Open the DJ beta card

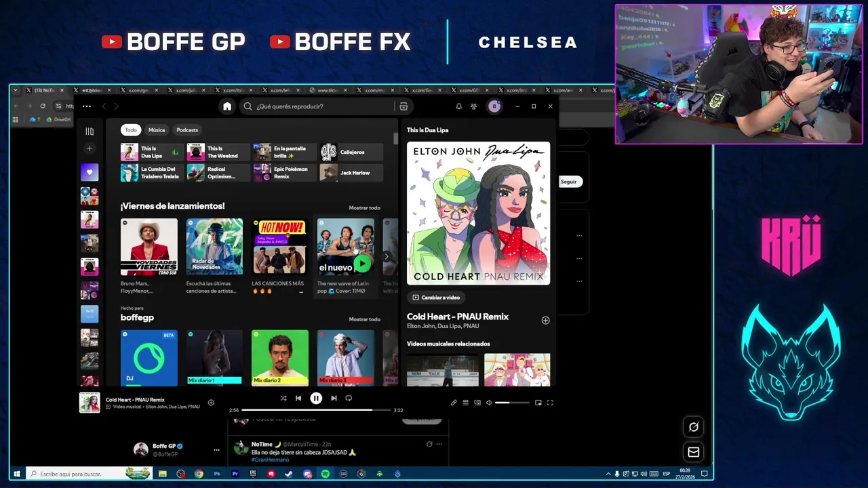pos(149,358)
